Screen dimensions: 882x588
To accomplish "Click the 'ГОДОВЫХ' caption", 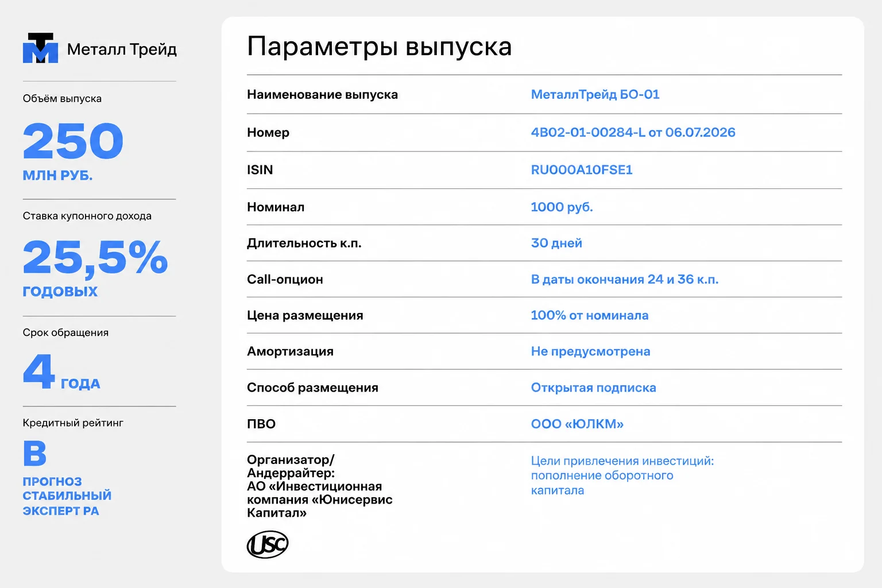I will [x=60, y=292].
